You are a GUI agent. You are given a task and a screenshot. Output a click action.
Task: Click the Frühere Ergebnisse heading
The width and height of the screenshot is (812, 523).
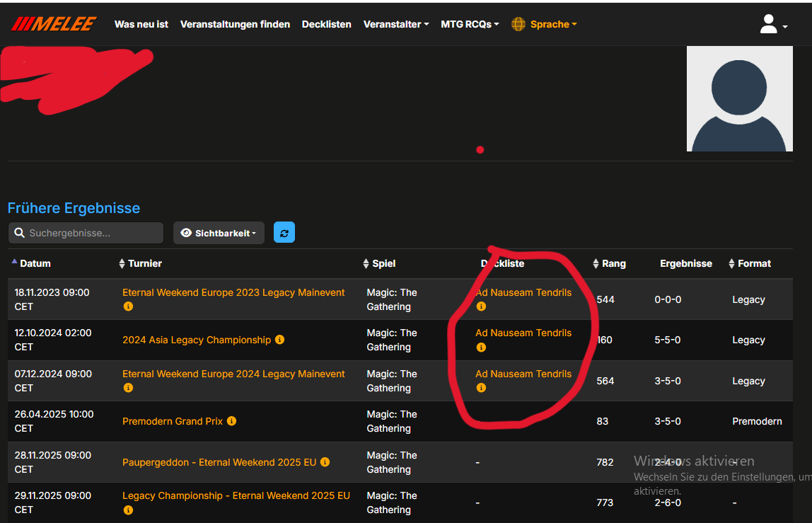tap(74, 208)
